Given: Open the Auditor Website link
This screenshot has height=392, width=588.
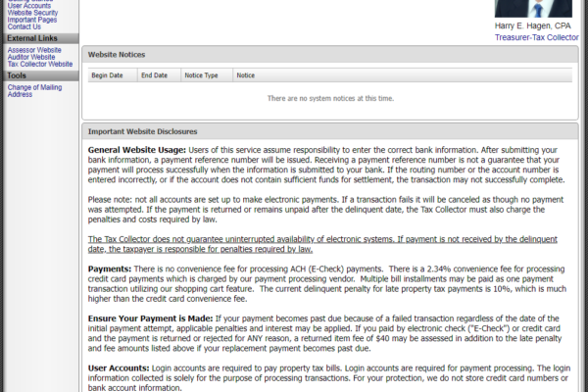Looking at the screenshot, I should click(x=32, y=57).
